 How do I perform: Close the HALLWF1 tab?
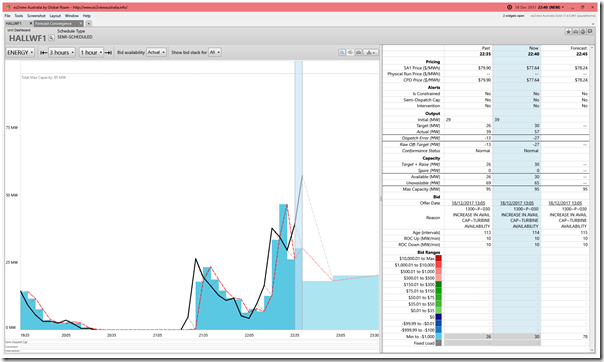[31, 23]
